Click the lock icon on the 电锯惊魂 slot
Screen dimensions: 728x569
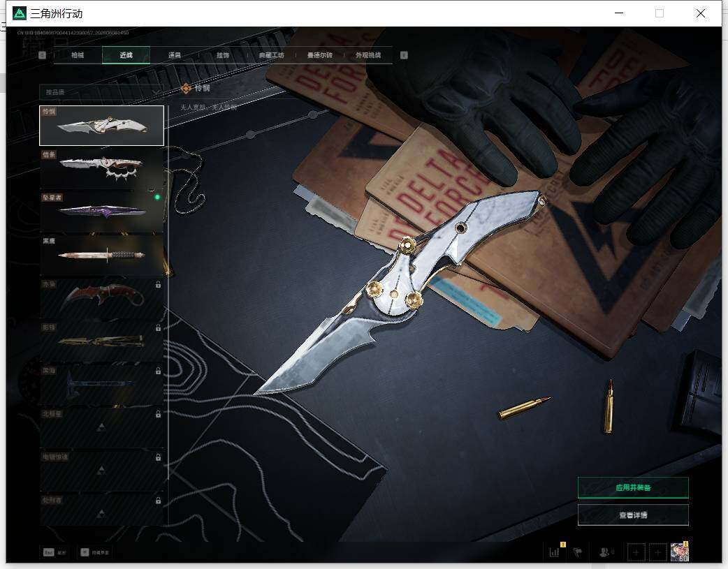coord(159,457)
